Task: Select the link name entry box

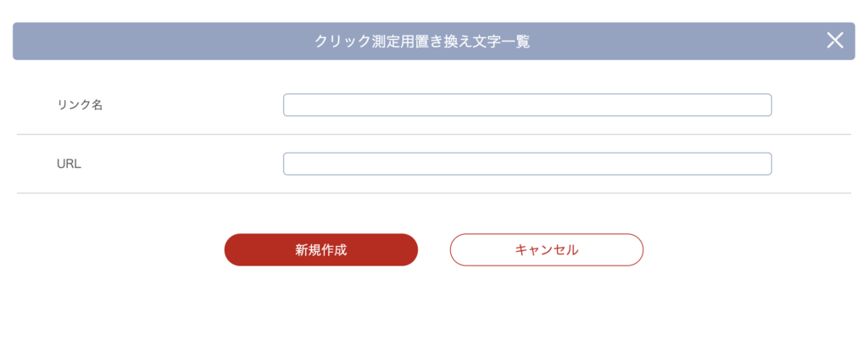Action: pyautogui.click(x=526, y=104)
